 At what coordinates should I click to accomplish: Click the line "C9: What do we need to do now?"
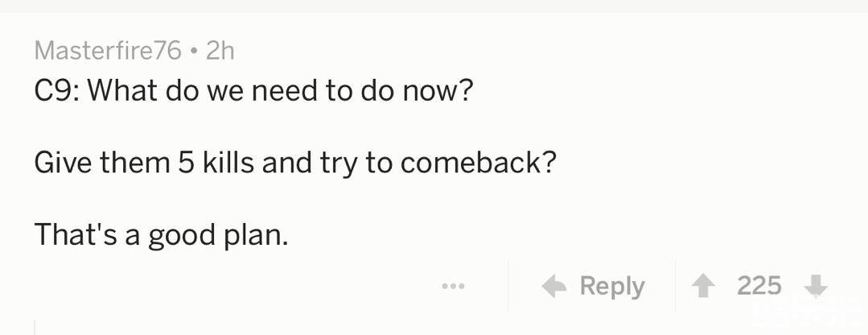253,92
